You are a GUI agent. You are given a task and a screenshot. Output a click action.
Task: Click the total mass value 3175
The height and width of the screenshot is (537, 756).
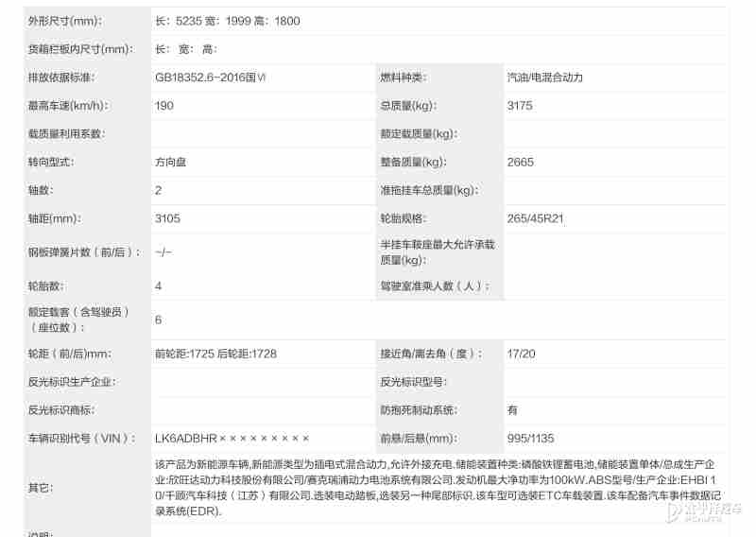tap(520, 106)
